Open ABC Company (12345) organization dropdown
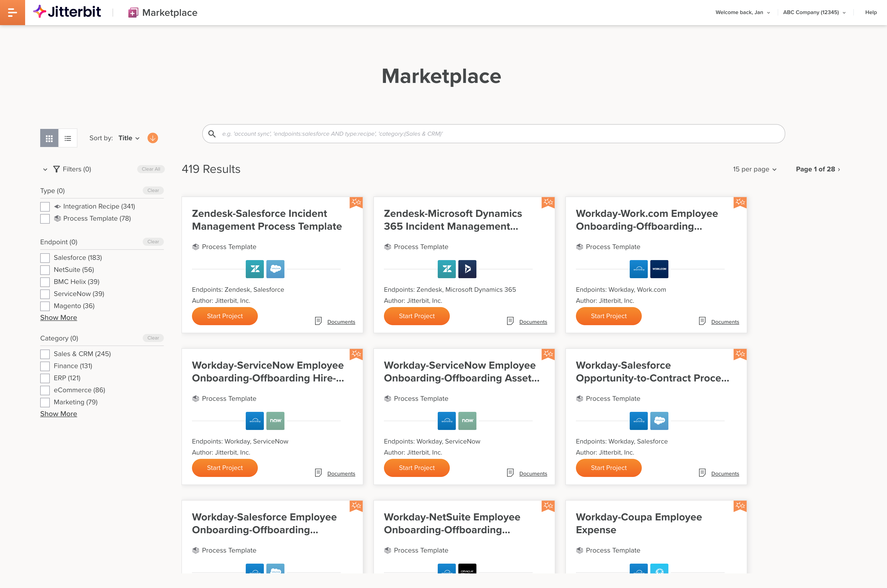 (x=814, y=12)
